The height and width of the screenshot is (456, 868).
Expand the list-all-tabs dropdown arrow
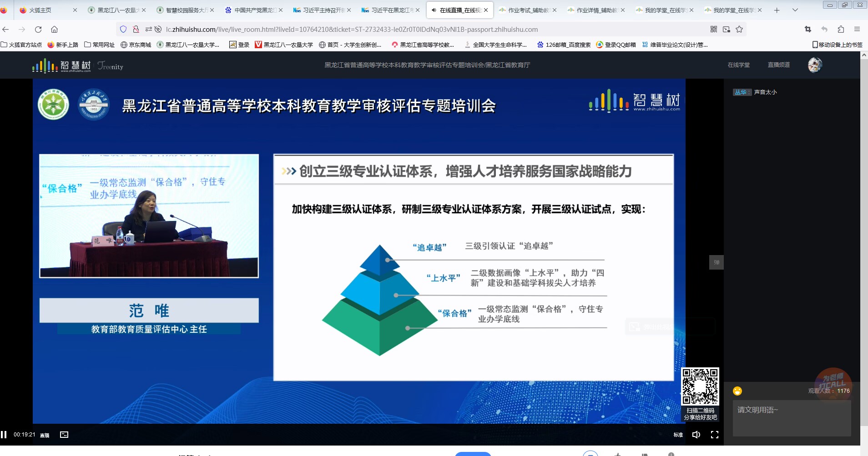[x=795, y=10]
